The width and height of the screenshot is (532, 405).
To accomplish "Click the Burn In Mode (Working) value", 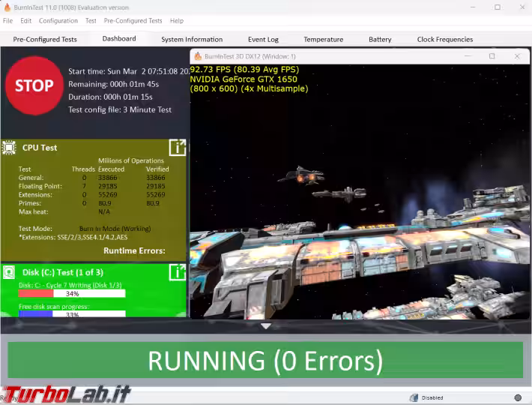I will 115,229.
